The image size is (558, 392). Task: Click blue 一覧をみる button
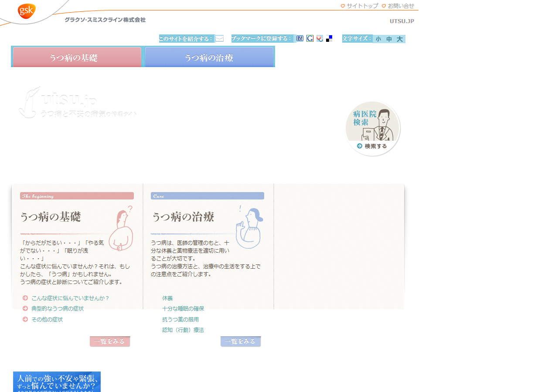(241, 341)
